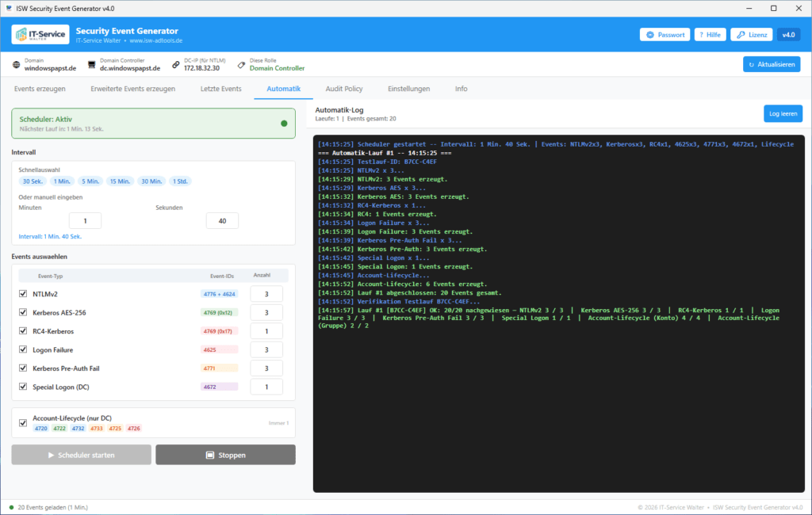Viewport: 812px width, 515px height.
Task: Click the Domain Controller server icon
Action: click(x=92, y=65)
